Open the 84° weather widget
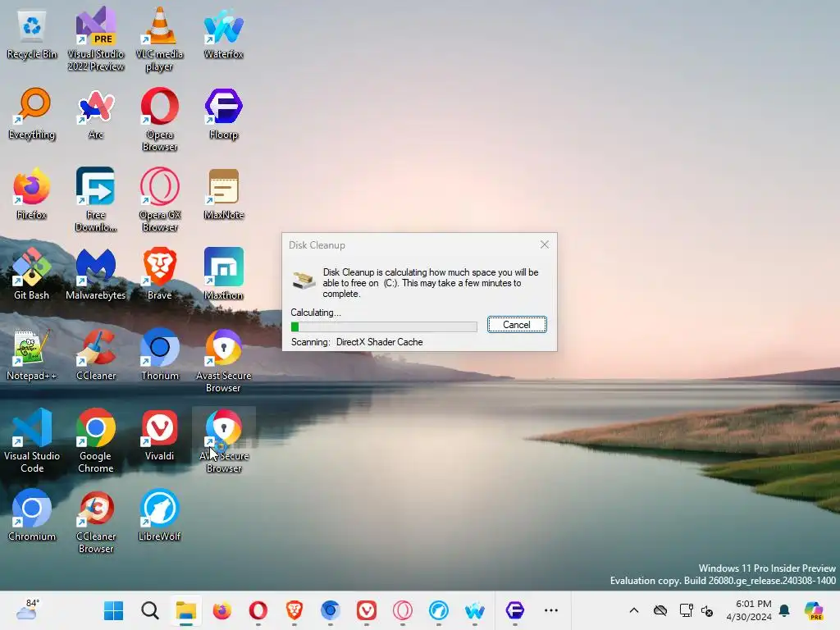Image resolution: width=840 pixels, height=630 pixels. 27,610
